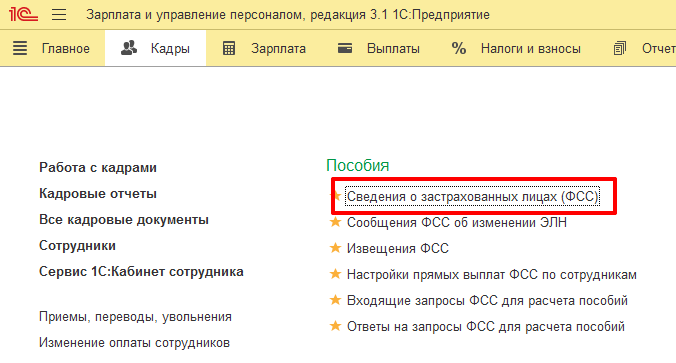676x363 pixels.
Task: Click the three-line icon beside Главное
Action: pyautogui.click(x=20, y=48)
